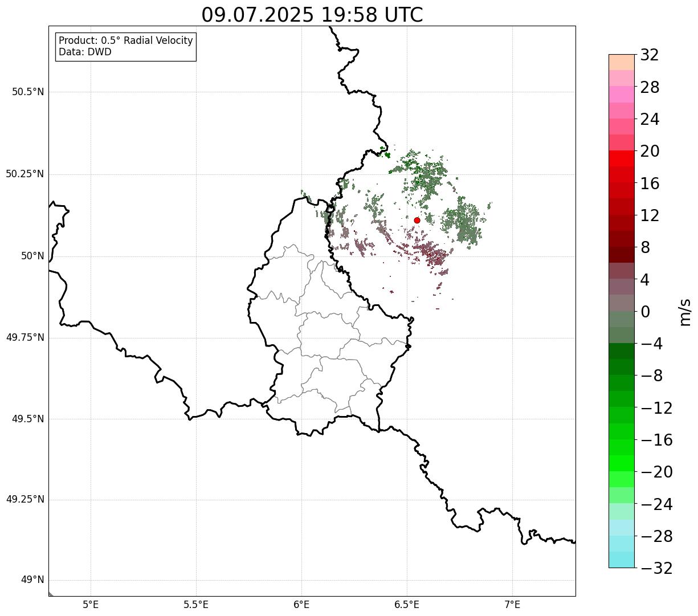Screen dimensions: 698x616
Task: Click the 'Product: 0.5° Radial Velocity' label
Action: pyautogui.click(x=126, y=41)
